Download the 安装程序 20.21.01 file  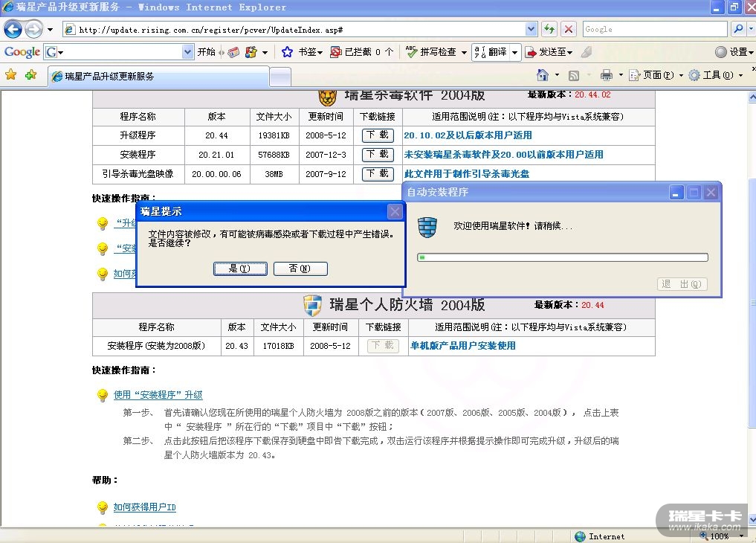(x=378, y=155)
